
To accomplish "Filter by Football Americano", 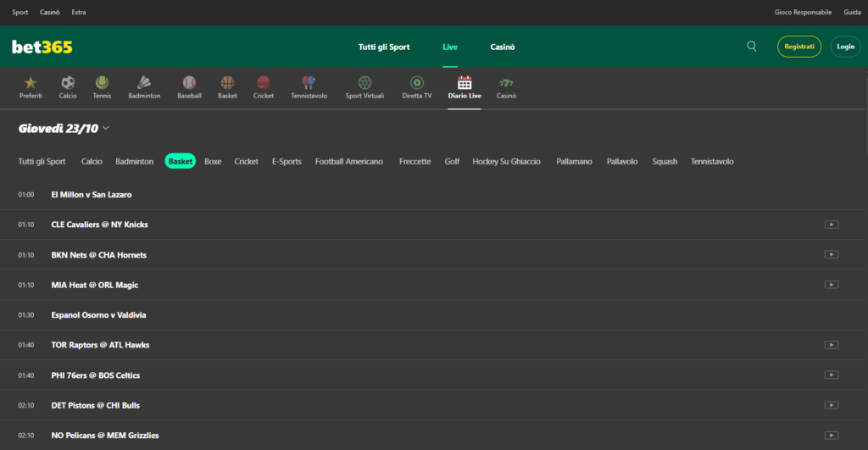I will pyautogui.click(x=348, y=161).
